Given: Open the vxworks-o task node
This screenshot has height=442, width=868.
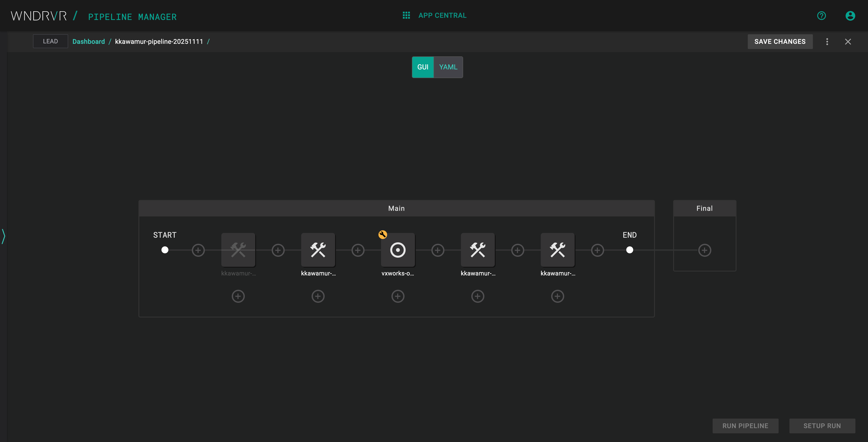Looking at the screenshot, I should pos(398,250).
